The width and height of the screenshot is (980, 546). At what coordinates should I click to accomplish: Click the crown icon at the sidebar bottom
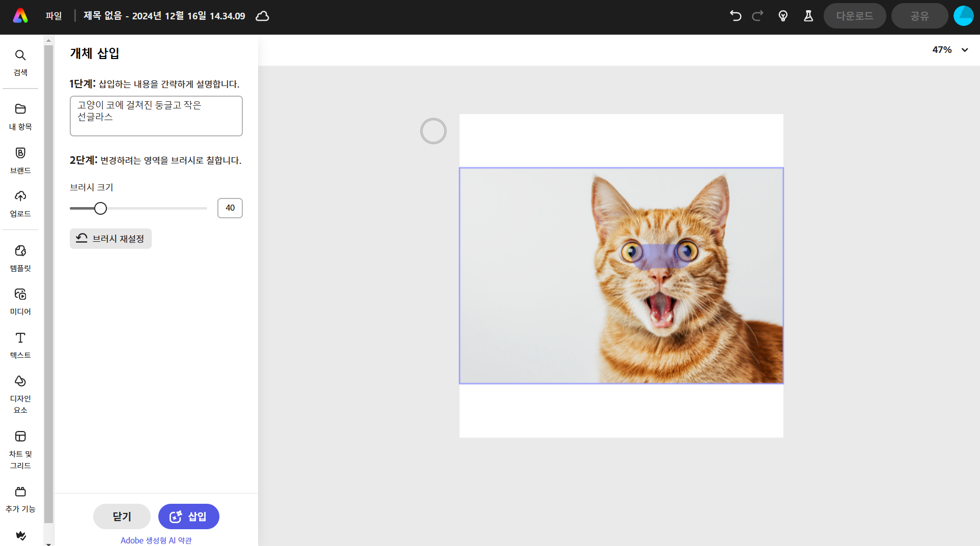[x=20, y=535]
